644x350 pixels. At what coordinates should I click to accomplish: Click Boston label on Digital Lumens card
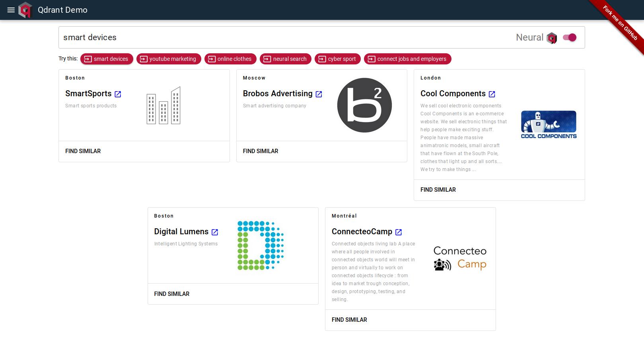pyautogui.click(x=164, y=216)
